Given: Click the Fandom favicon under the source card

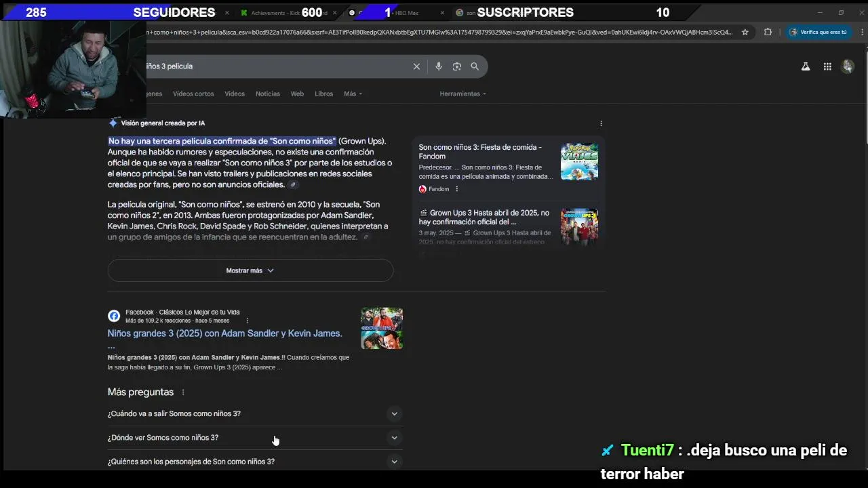Looking at the screenshot, I should [x=422, y=189].
